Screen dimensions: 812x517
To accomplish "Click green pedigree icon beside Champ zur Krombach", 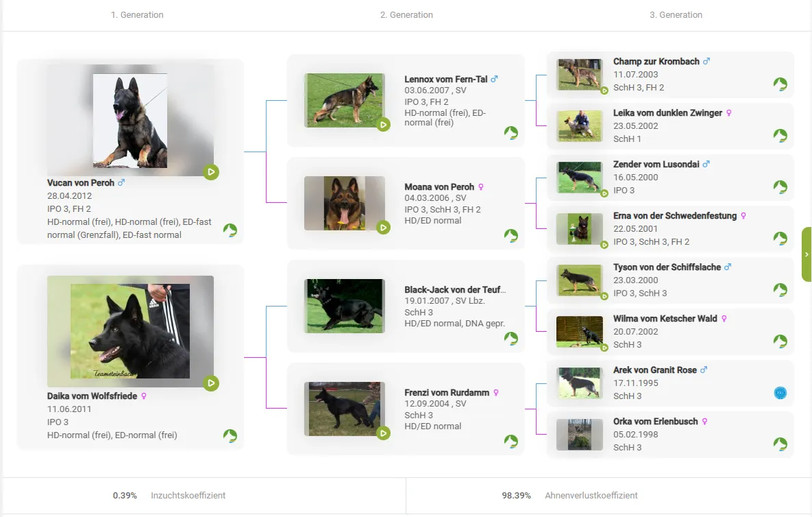I will click(x=780, y=84).
